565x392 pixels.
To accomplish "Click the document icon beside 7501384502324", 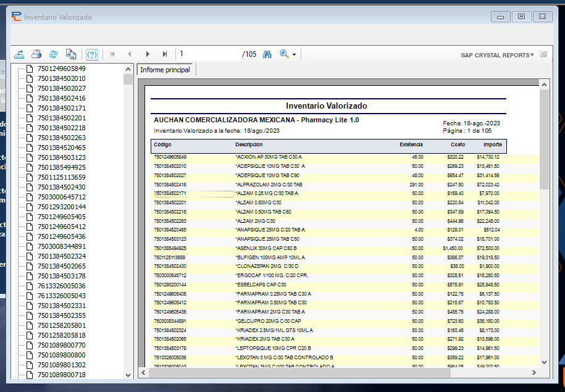I will 30,257.
